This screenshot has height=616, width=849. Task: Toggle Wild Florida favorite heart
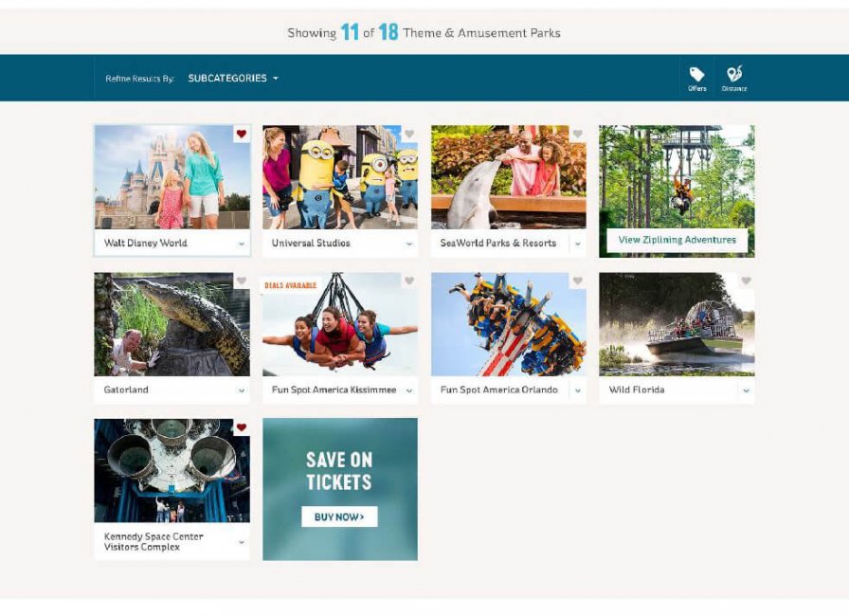tap(746, 281)
